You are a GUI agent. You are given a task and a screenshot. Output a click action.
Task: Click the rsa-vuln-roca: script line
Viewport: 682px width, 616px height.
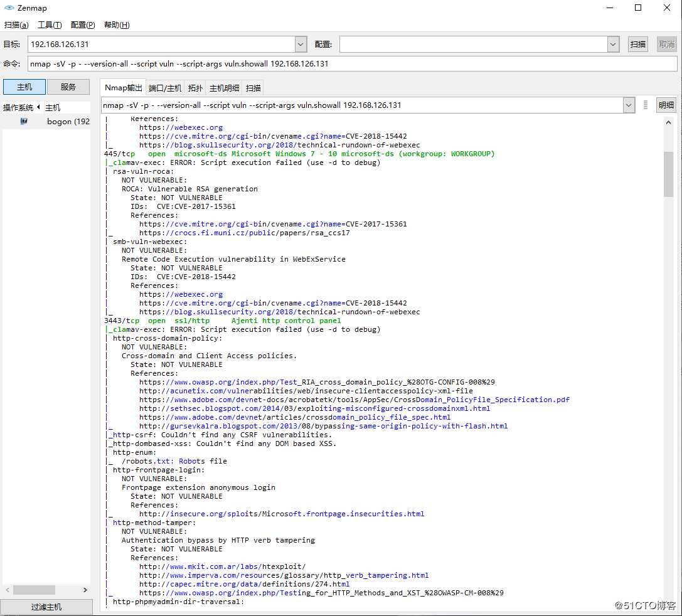[143, 171]
